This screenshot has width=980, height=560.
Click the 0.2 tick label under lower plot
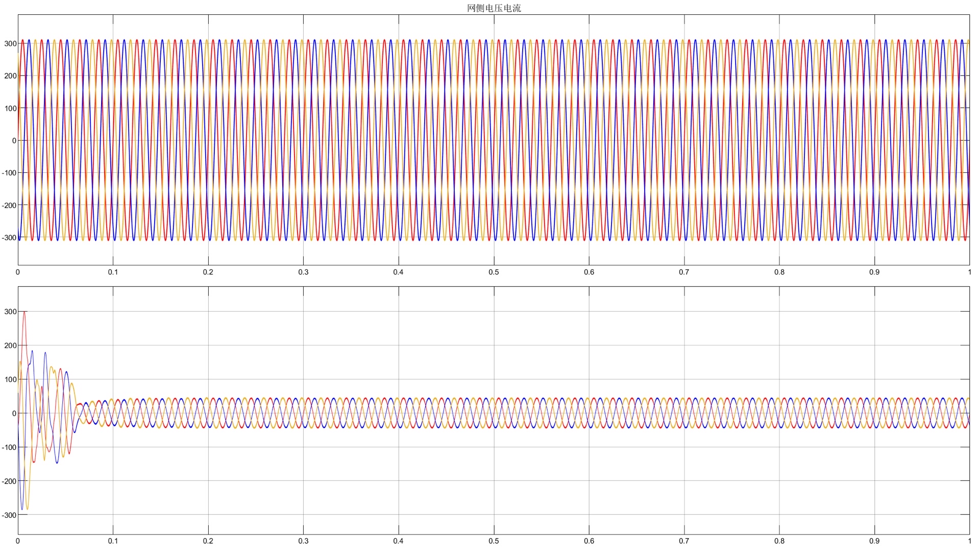pos(208,541)
